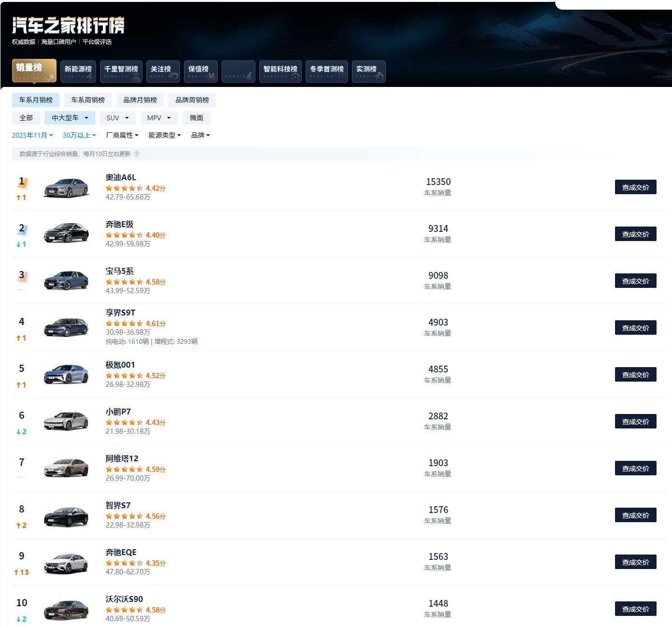Open the 智能科技榜 ranking icon
The height and width of the screenshot is (627, 672).
click(x=280, y=71)
